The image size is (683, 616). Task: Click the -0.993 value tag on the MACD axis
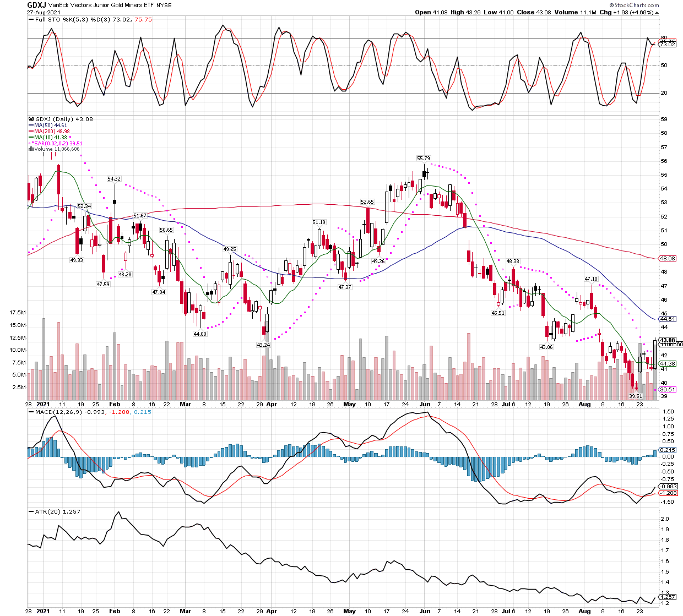(x=668, y=487)
